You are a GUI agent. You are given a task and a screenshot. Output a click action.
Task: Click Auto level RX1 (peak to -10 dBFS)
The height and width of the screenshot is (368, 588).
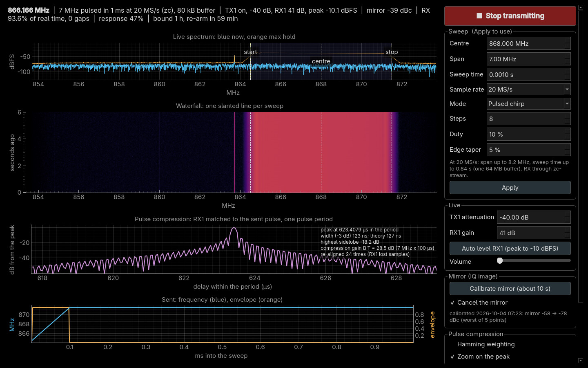510,249
